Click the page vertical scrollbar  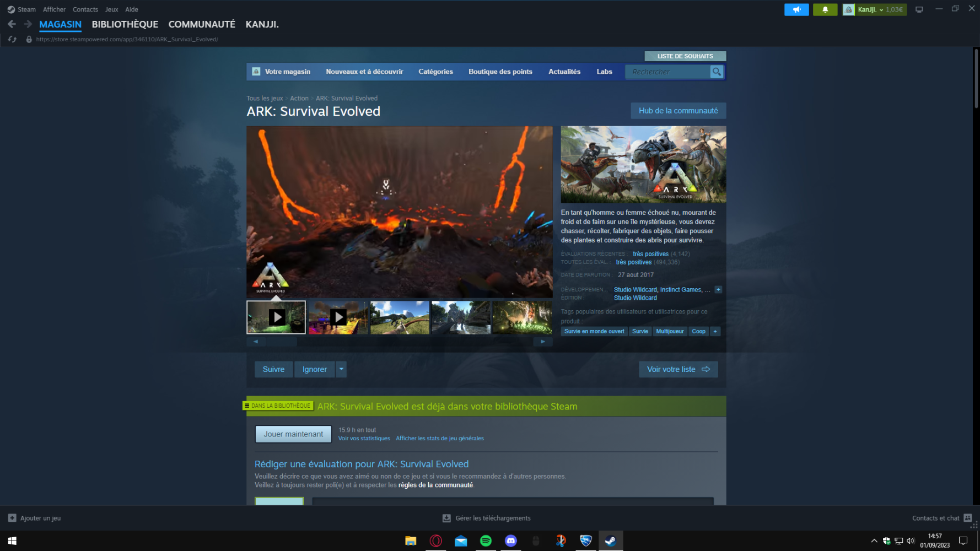976,78
